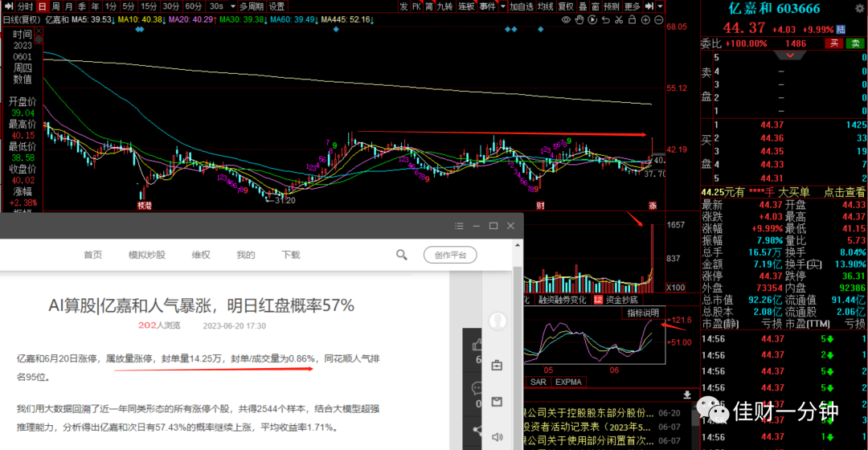Switch chart to 1分 period
The image size is (868, 450).
tap(111, 6)
